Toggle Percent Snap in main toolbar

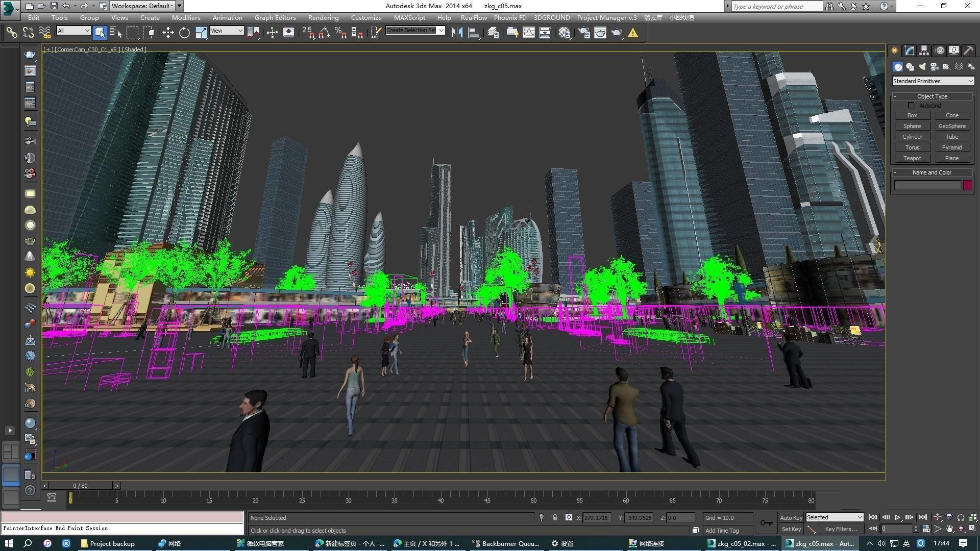340,33
